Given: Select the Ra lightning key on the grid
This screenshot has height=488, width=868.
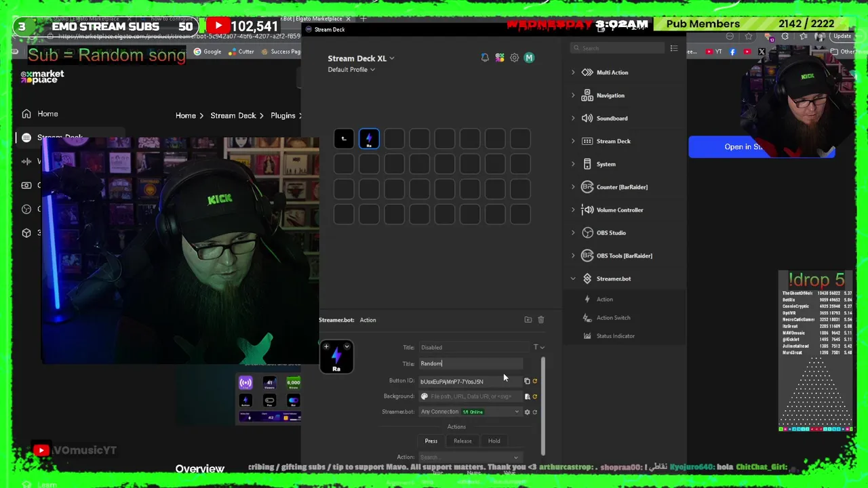Looking at the screenshot, I should point(369,139).
